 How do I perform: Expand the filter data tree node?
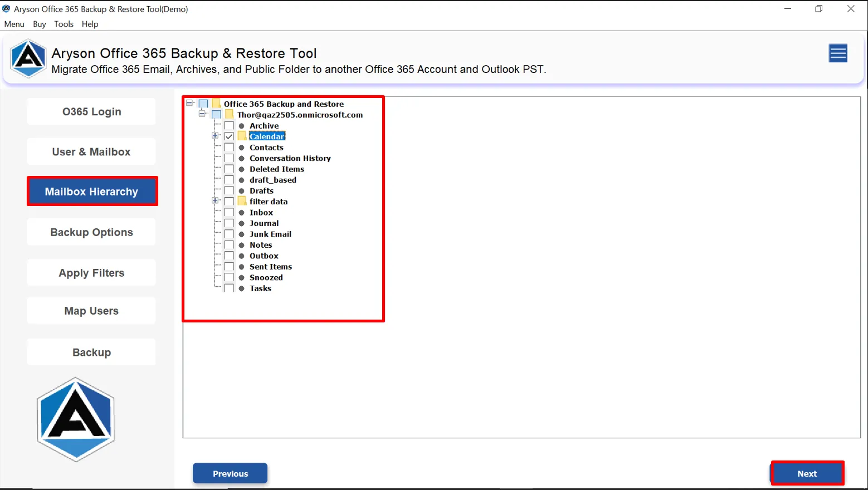tap(216, 201)
